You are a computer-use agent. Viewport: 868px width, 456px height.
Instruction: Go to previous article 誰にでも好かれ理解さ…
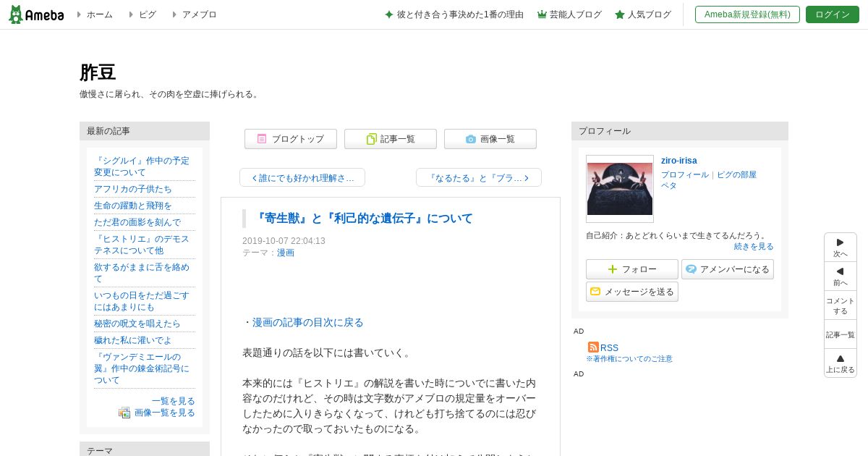tap(302, 177)
